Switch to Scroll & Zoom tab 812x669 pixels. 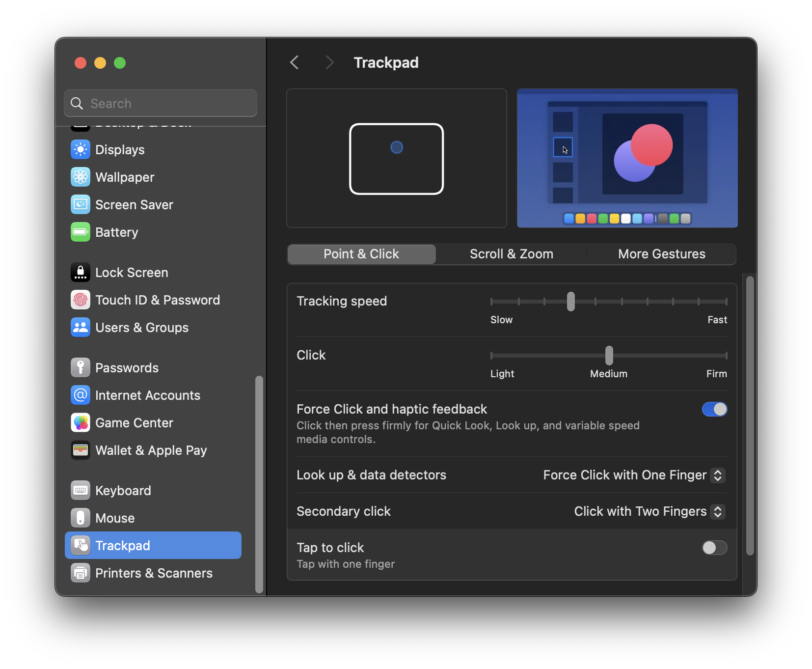click(511, 254)
